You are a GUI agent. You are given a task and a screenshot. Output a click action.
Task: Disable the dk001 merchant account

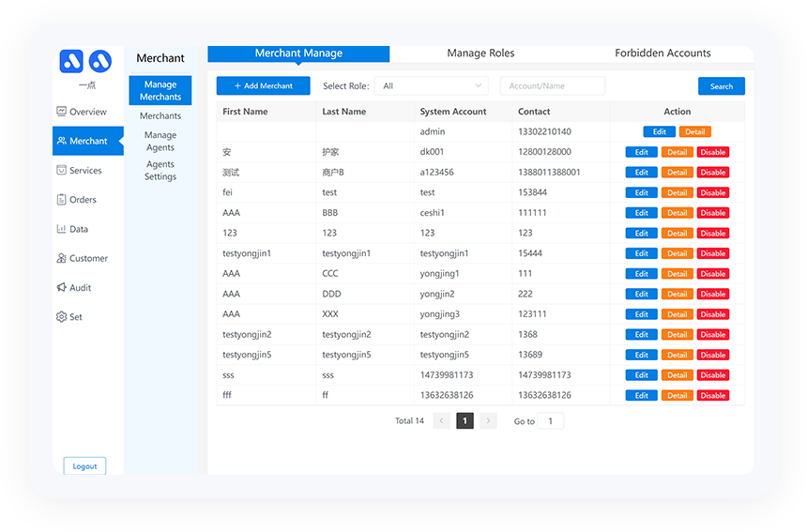pyautogui.click(x=712, y=152)
